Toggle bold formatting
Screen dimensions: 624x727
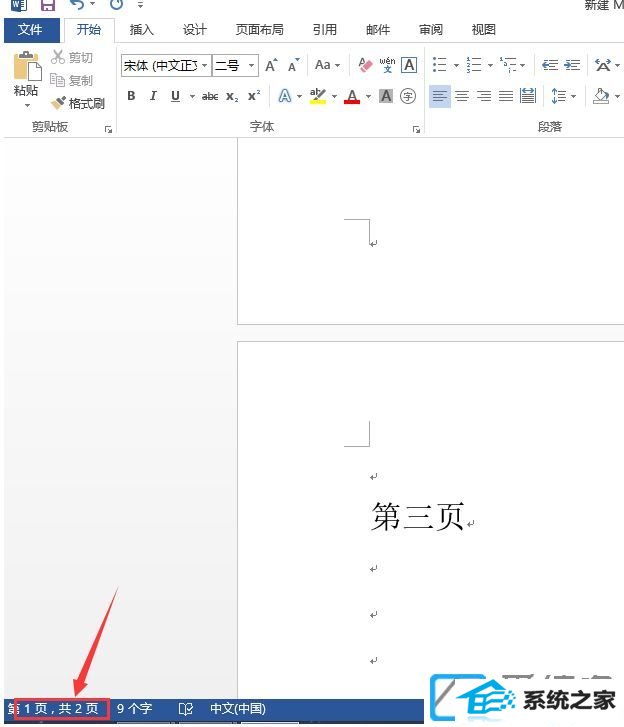(131, 96)
